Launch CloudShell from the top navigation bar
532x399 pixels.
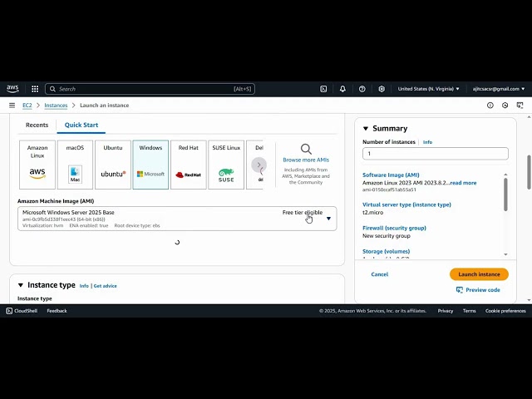323,89
